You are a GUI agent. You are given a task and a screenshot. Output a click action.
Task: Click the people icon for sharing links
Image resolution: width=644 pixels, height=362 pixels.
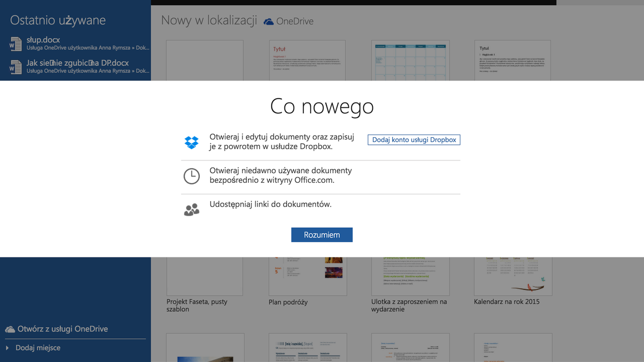192,210
